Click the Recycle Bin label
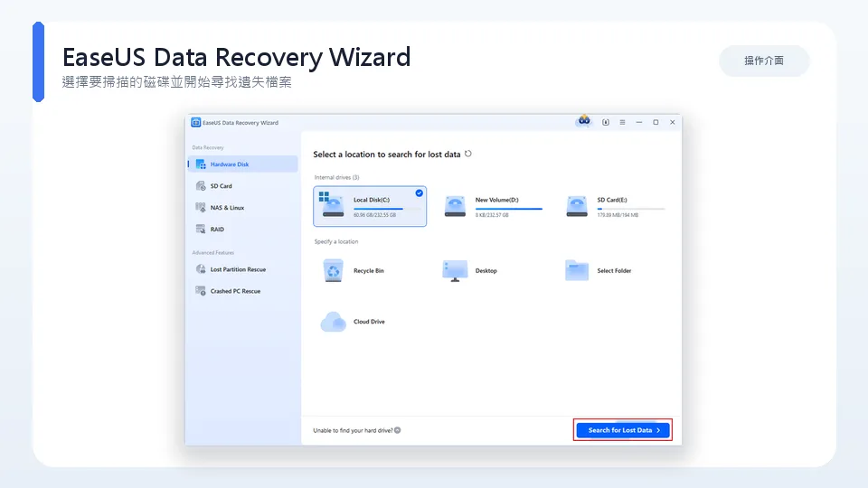 369,270
